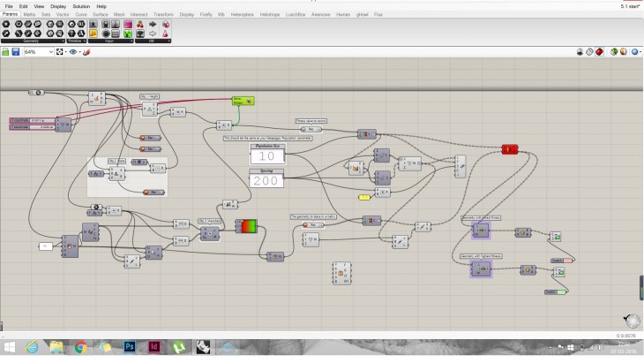Screen dimensions: 644x363
Task: Click the Zoom Extents icon
Action: 60,52
